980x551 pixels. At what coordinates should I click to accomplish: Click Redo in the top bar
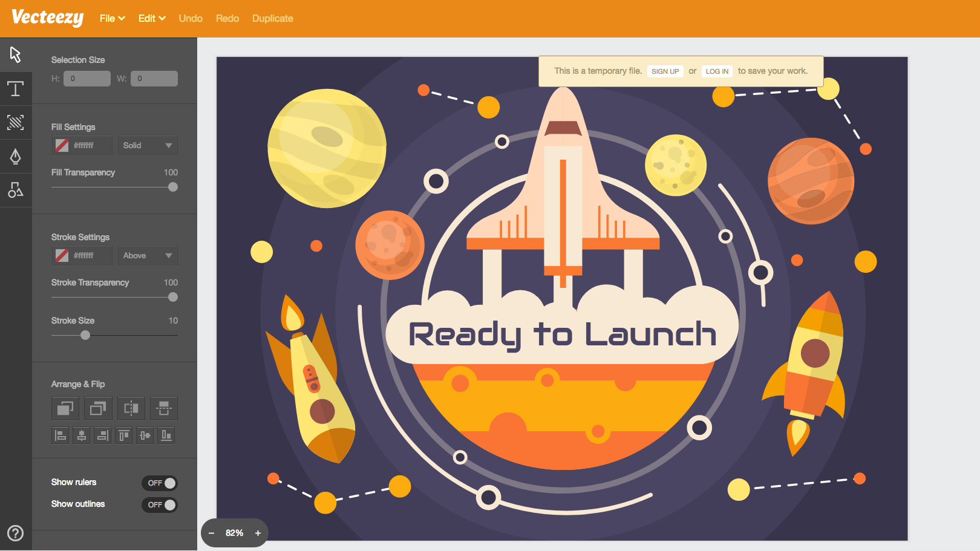click(x=227, y=18)
